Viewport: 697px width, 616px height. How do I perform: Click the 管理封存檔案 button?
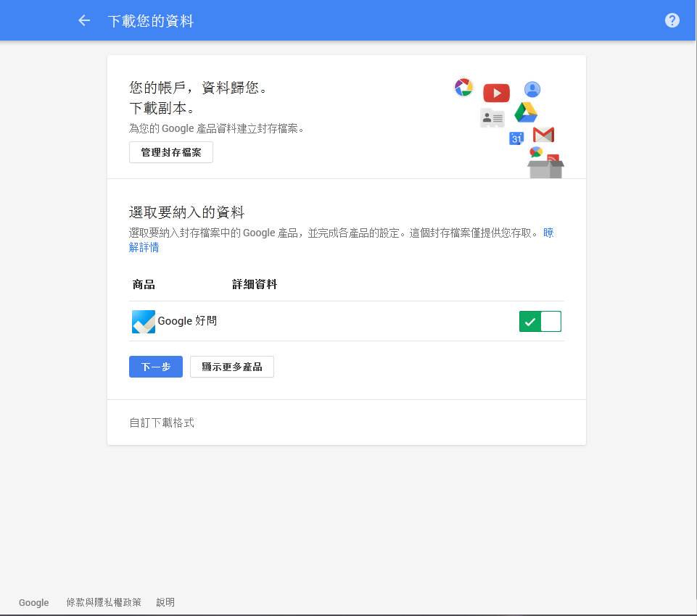point(170,152)
